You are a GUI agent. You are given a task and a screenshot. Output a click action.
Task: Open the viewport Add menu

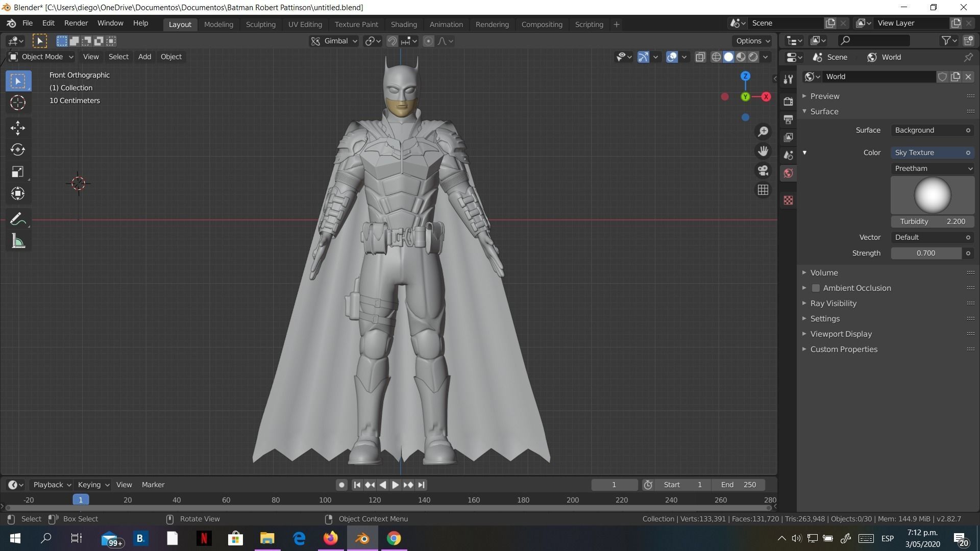pos(144,57)
